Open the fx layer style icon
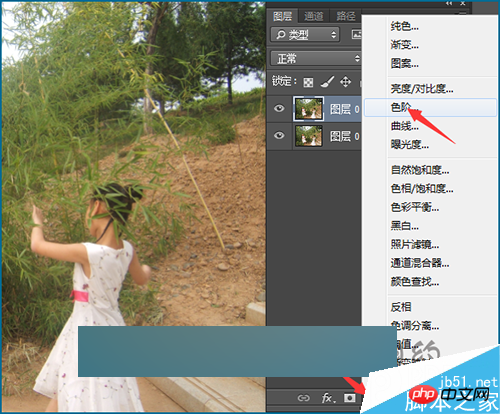The width and height of the screenshot is (500, 414). click(x=327, y=398)
